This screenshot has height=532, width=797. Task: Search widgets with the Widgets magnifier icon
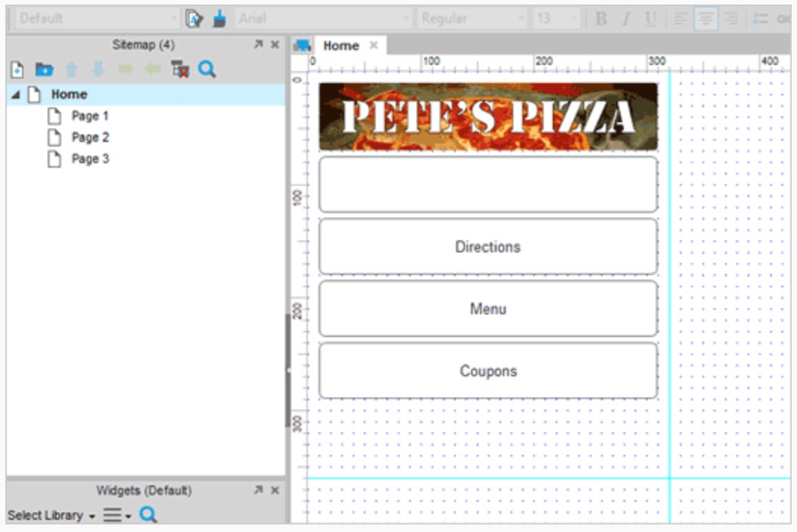coord(148,515)
